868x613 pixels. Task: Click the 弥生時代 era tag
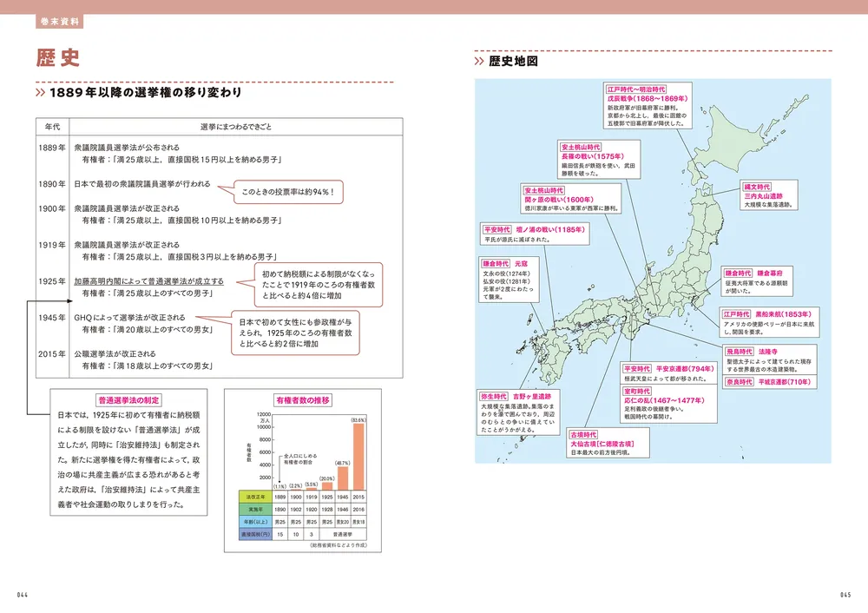click(x=494, y=397)
